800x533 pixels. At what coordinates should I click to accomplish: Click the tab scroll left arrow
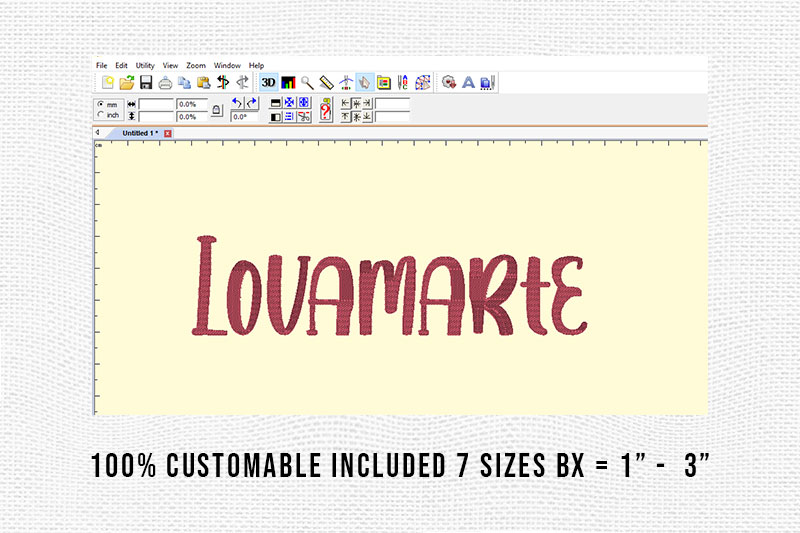(x=97, y=133)
